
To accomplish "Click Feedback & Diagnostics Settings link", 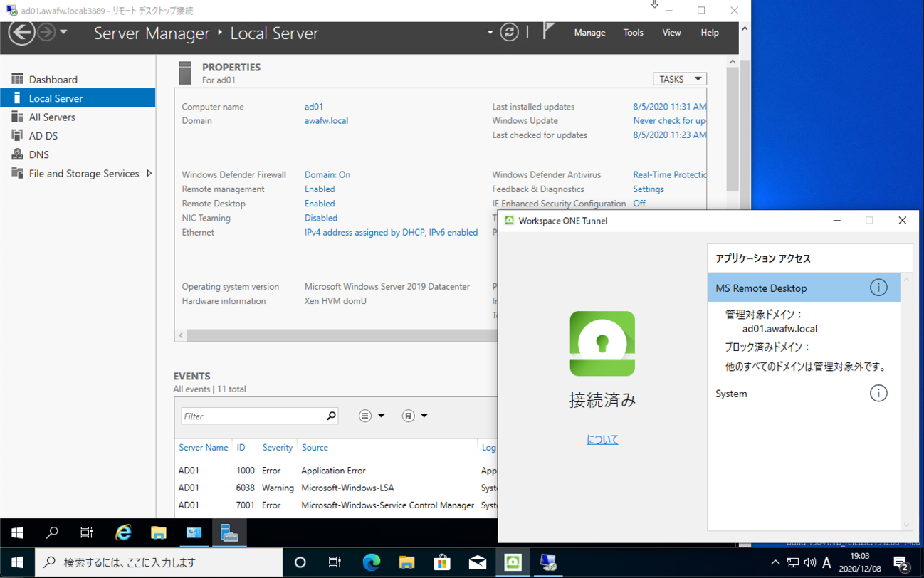I will pos(649,189).
